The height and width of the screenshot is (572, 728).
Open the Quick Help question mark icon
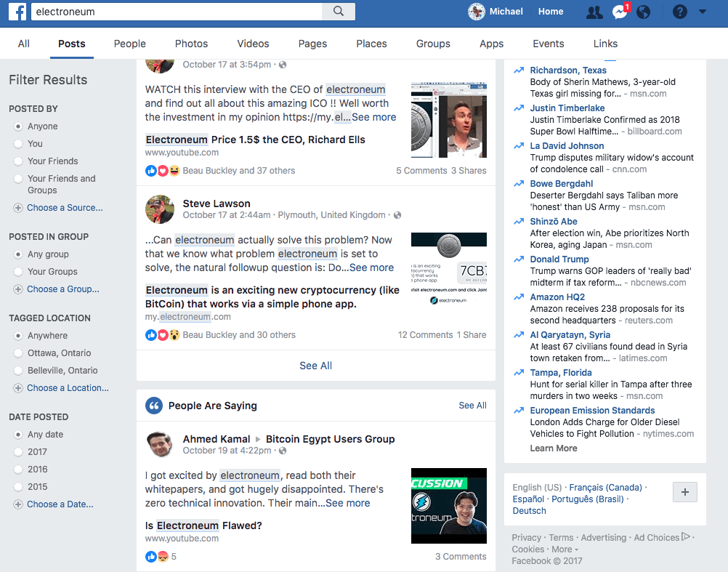(x=680, y=12)
